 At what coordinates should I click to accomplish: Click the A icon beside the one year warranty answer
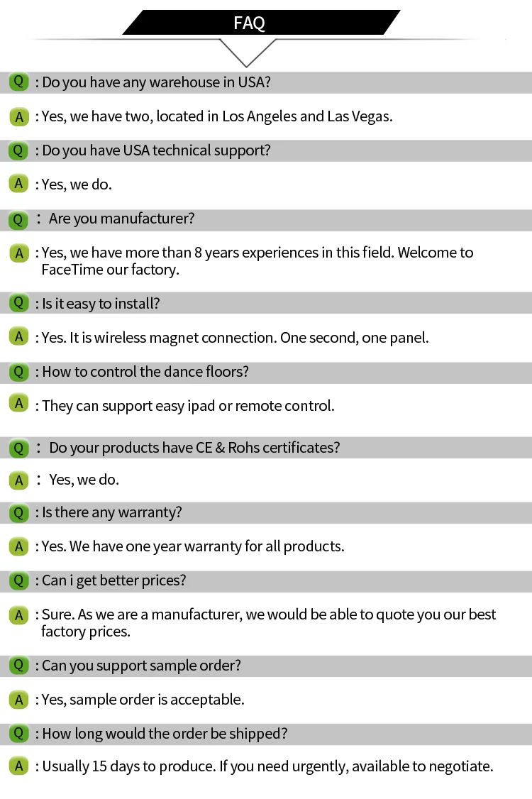coord(18,546)
